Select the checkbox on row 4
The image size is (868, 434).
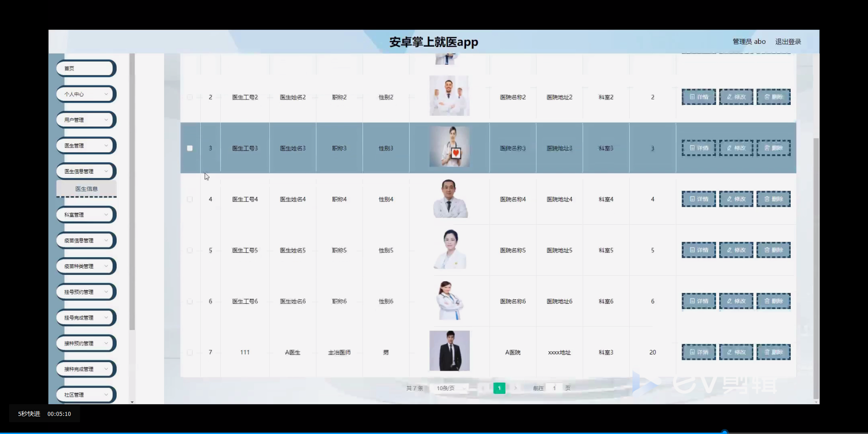(190, 199)
